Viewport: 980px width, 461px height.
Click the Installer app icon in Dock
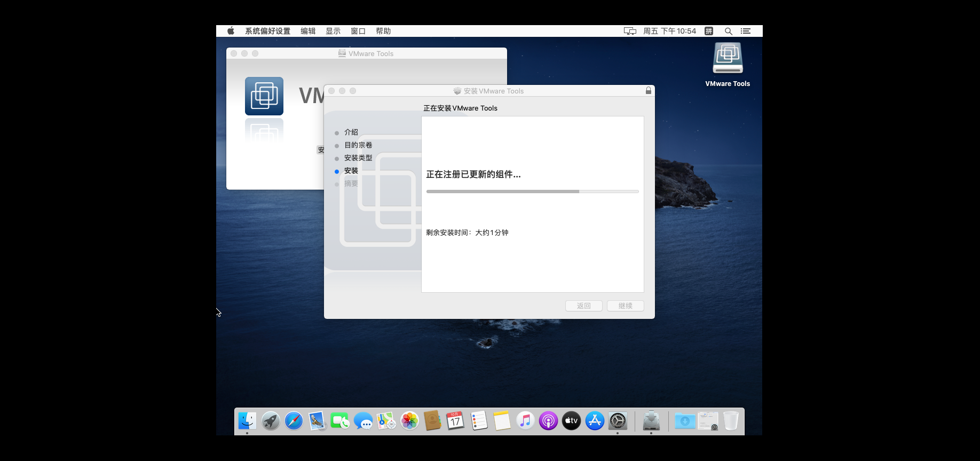(651, 421)
